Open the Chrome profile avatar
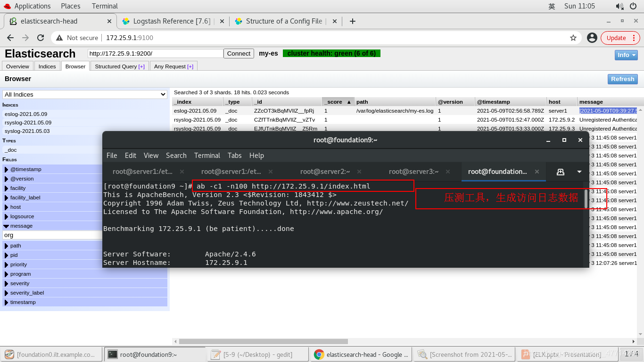Screen dimensions: 644x362 592,38
